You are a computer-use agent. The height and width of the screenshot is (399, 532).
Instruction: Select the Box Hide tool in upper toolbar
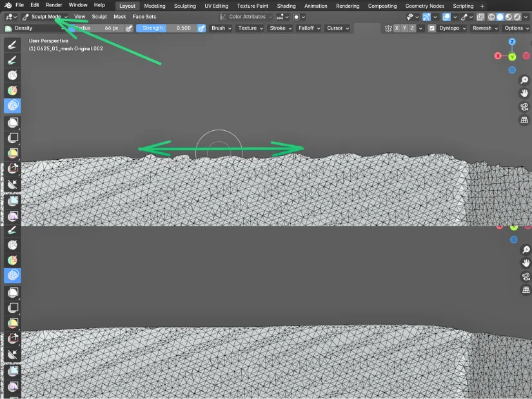12,138
